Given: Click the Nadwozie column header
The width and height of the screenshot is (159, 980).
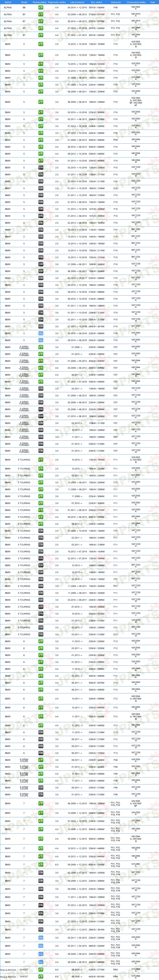Looking at the screenshot, I should point(116,2).
